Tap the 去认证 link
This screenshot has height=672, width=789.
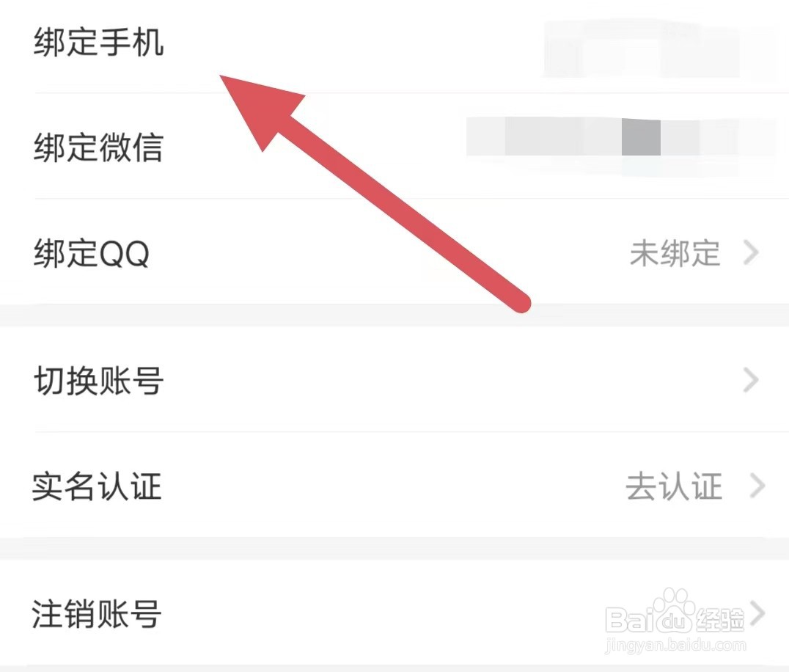click(x=675, y=486)
